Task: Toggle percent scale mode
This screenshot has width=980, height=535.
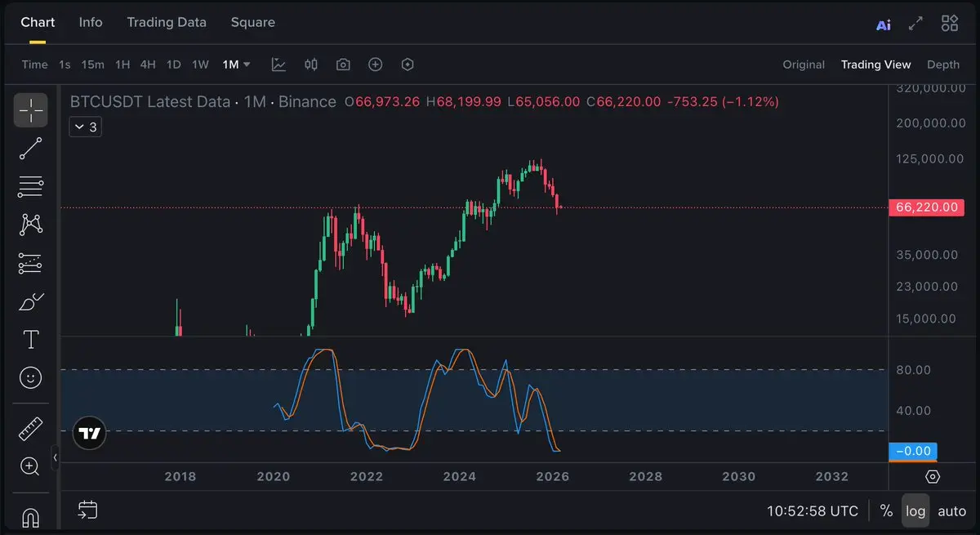Action: point(886,511)
